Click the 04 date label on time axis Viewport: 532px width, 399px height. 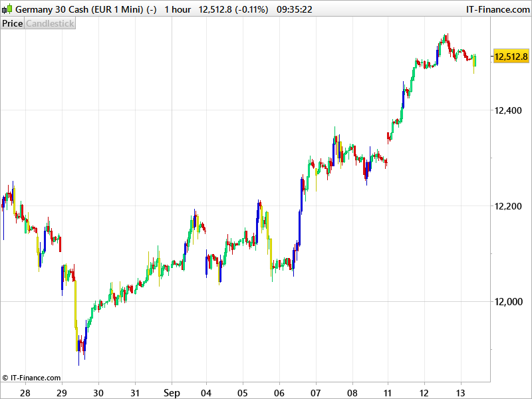click(x=206, y=393)
